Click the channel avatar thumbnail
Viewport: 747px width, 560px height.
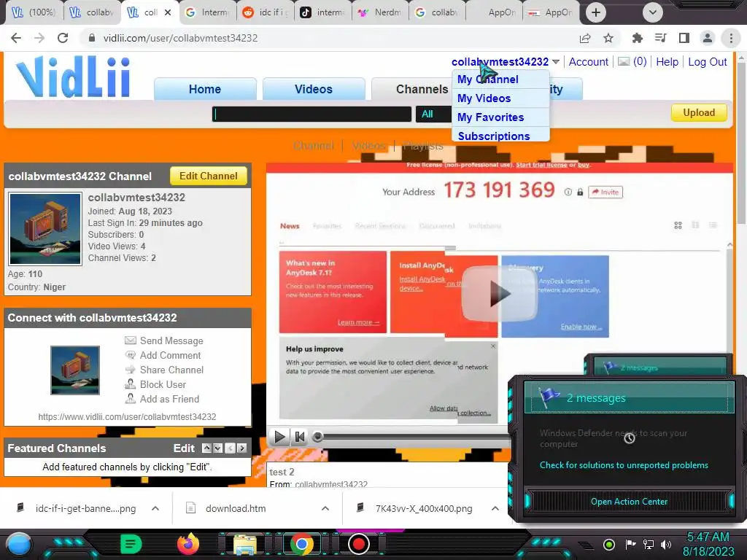[45, 228]
